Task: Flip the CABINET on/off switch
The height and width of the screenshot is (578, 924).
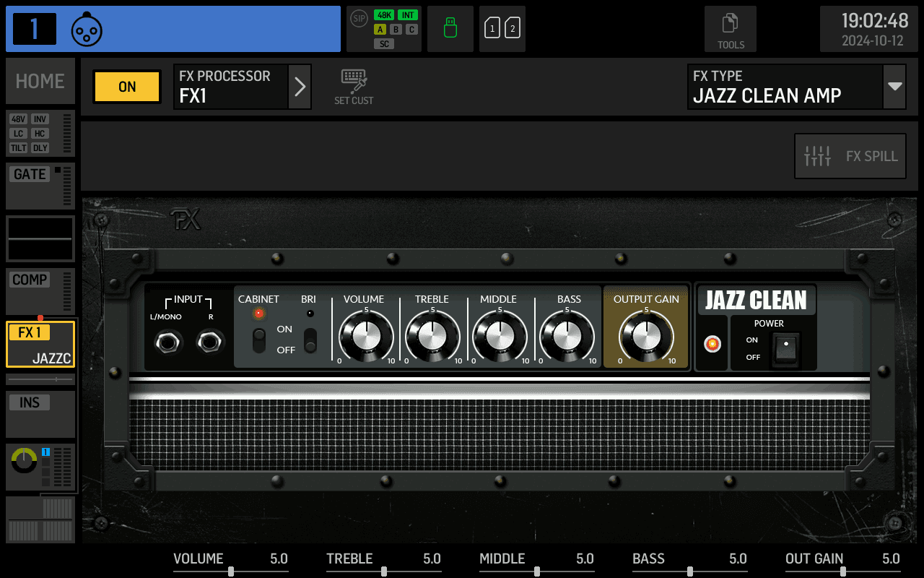Action: coord(259,340)
